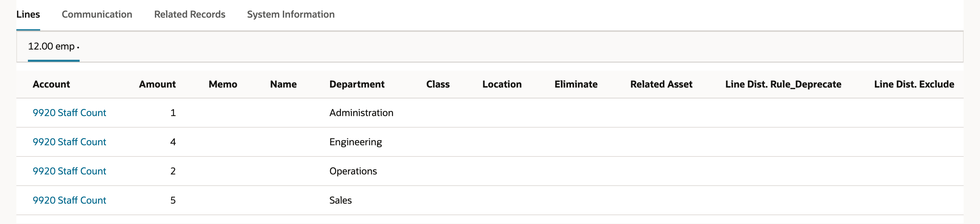Click the Location column header
980x224 pixels.
click(502, 84)
